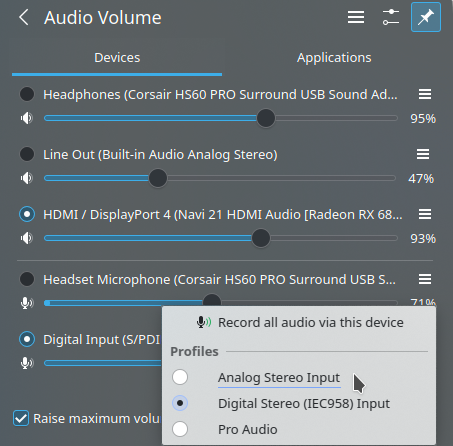Mute the Headset Microphone mic icon
Screen dimensions: 453x446
[27, 303]
